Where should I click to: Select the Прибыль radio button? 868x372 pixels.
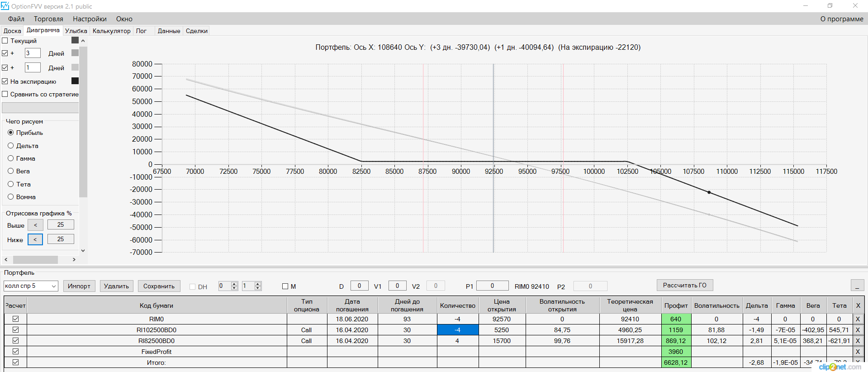click(11, 133)
